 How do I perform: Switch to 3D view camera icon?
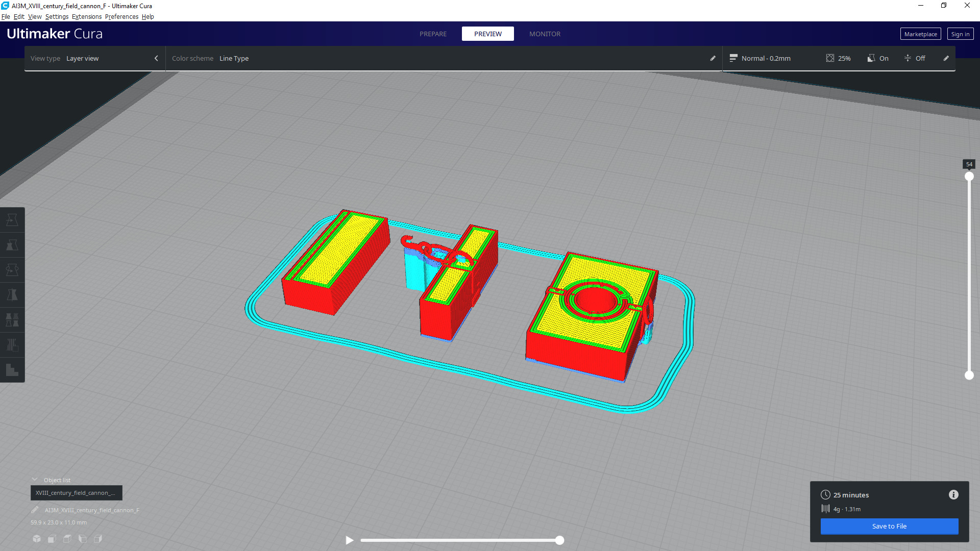point(37,539)
